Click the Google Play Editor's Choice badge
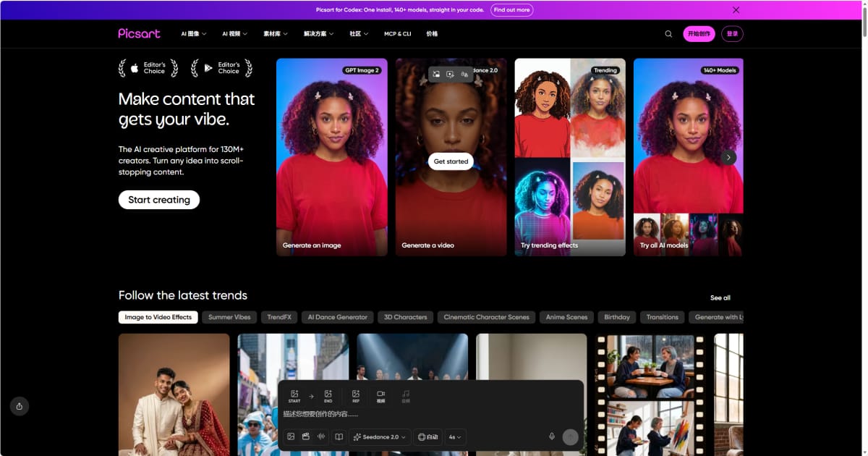This screenshot has height=456, width=868. tap(222, 68)
